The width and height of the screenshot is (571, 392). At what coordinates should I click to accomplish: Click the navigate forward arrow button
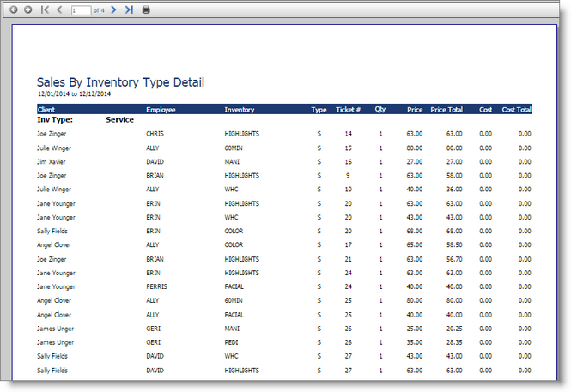pyautogui.click(x=27, y=9)
